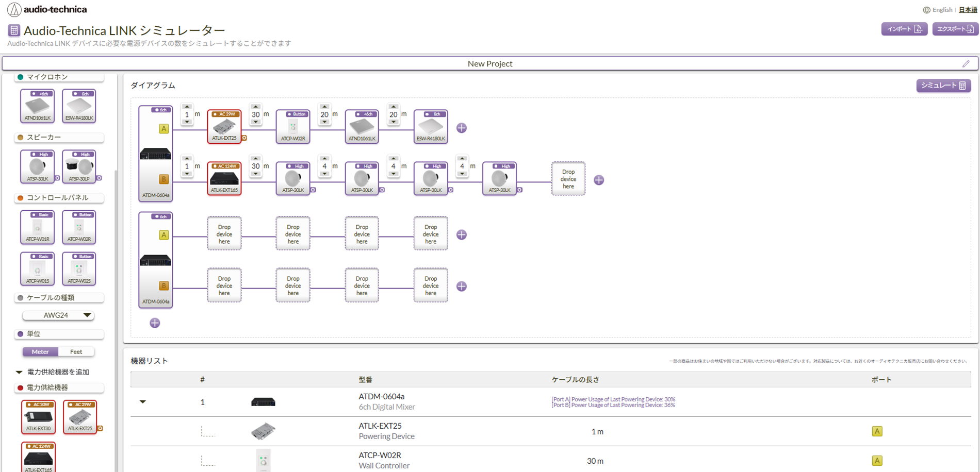Switch interface language to English
The height and width of the screenshot is (472, 980).
(942, 9)
